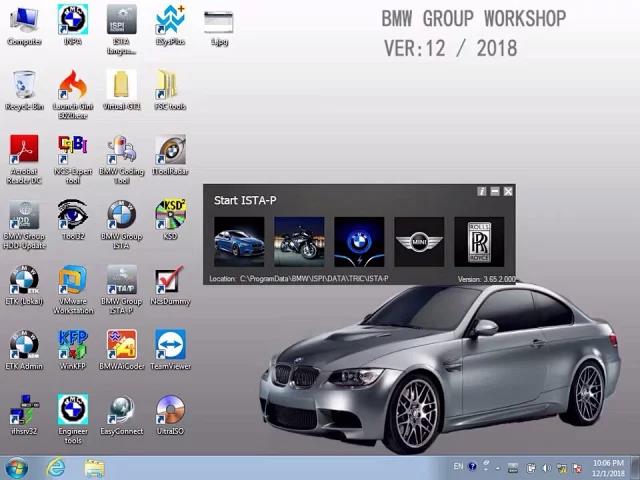Open the UltraISO shortcut
Viewport: 640px width, 480px height.
170,415
